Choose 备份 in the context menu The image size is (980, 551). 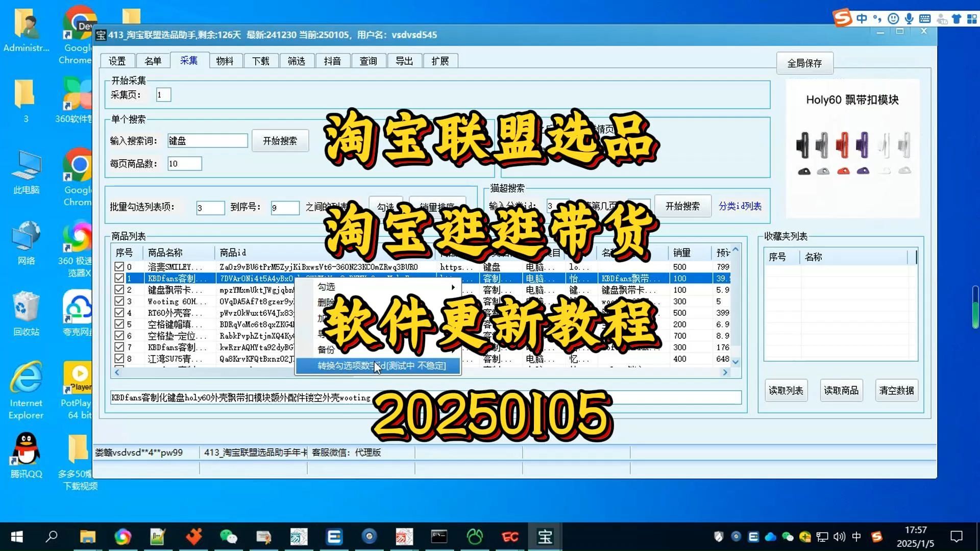(378, 349)
